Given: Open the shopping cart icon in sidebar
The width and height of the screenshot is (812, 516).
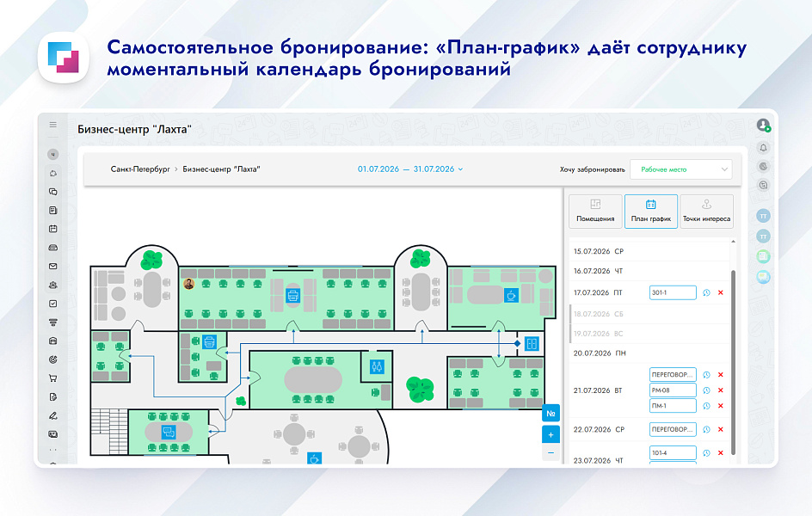Looking at the screenshot, I should coord(52,378).
